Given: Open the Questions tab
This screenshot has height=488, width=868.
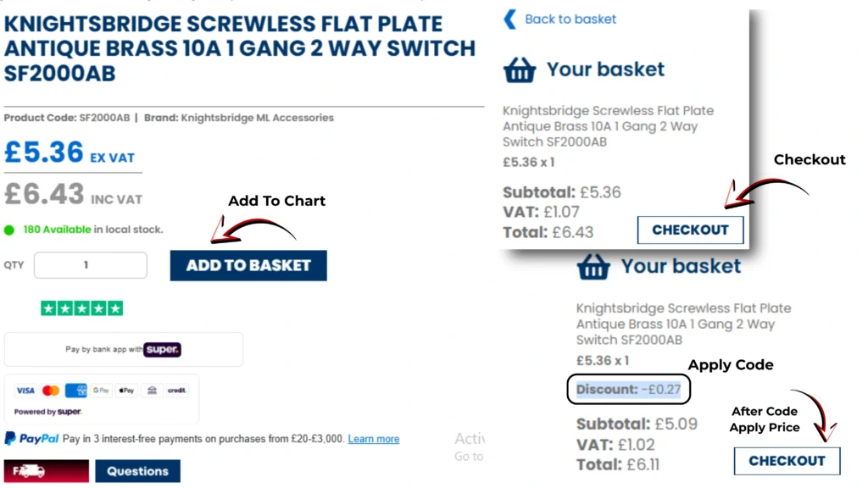Looking at the screenshot, I should tap(137, 471).
